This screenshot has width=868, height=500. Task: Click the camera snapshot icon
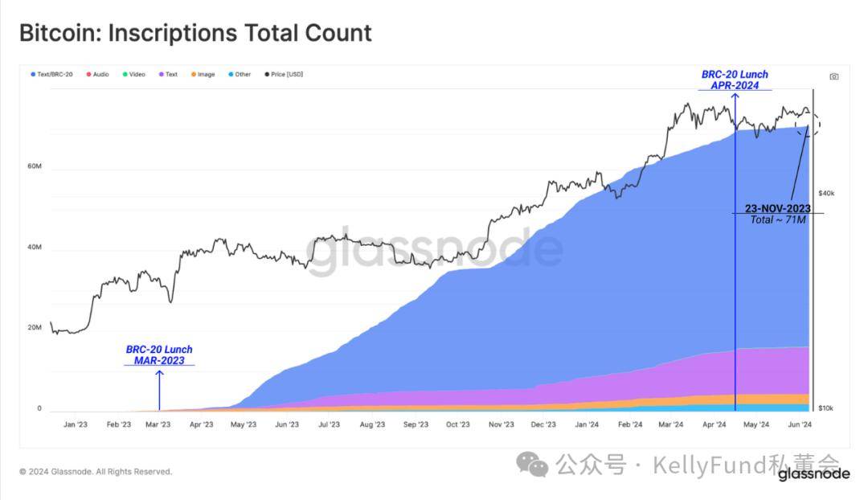(833, 76)
